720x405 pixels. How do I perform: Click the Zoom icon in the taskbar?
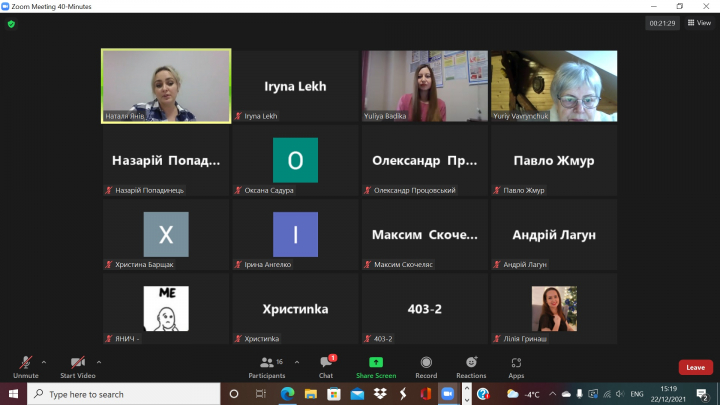click(447, 394)
